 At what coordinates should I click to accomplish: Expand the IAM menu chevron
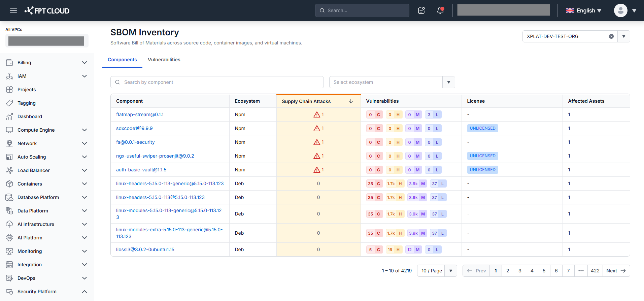point(84,76)
